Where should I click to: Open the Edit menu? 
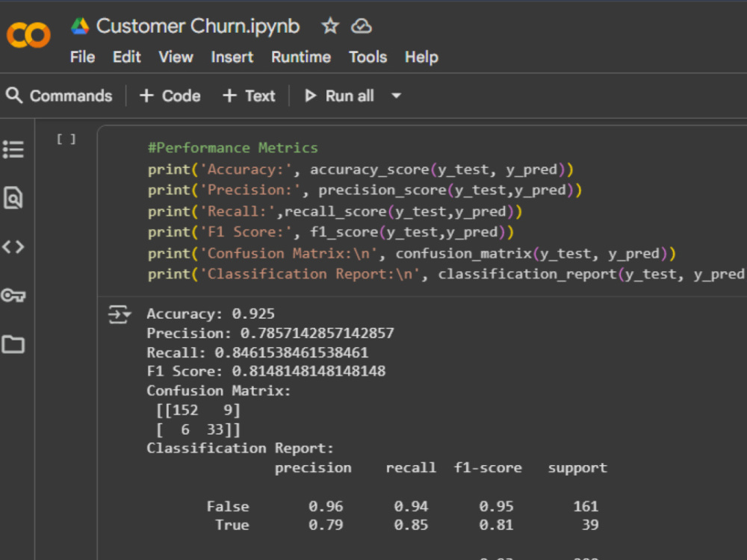tap(127, 57)
